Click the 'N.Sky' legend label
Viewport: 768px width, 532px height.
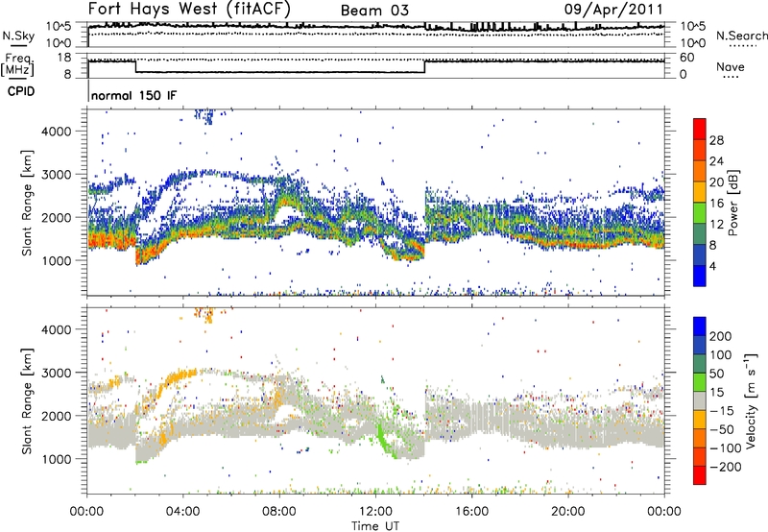[18, 36]
